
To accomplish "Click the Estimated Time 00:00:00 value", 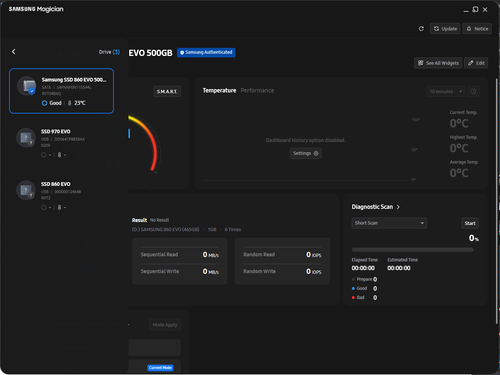I will pyautogui.click(x=399, y=268).
